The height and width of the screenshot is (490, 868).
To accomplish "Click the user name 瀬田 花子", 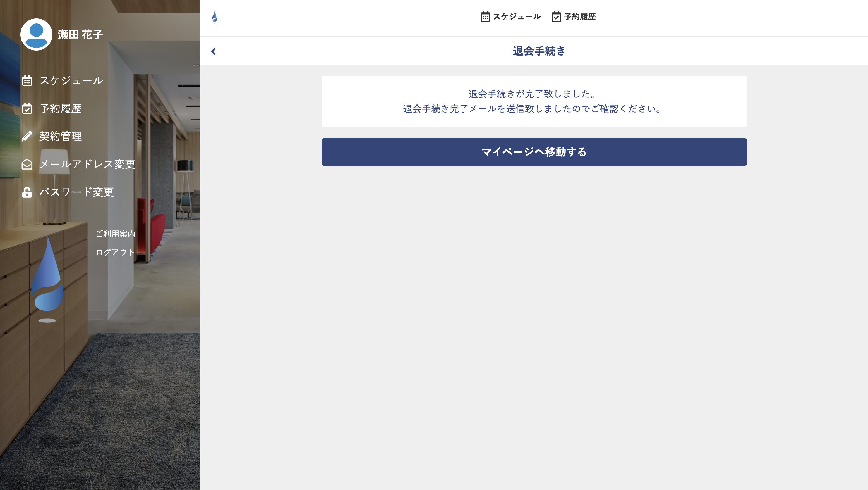I will pyautogui.click(x=80, y=34).
